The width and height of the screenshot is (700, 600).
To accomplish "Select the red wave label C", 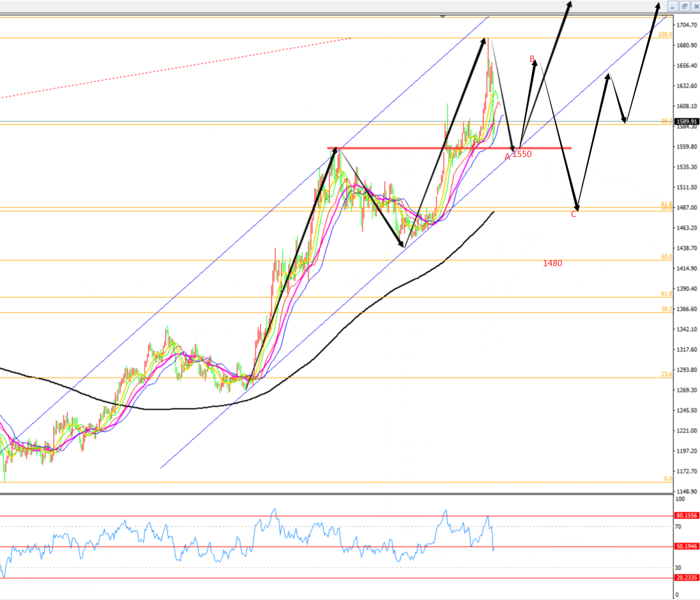I will coord(574,214).
